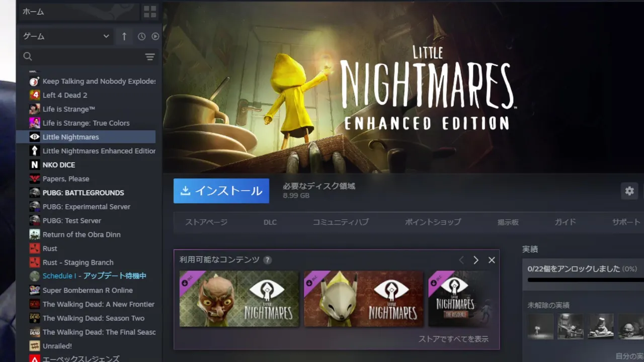The width and height of the screenshot is (644, 362).
Task: Select PUBG: Test Server icon
Action: point(34,221)
